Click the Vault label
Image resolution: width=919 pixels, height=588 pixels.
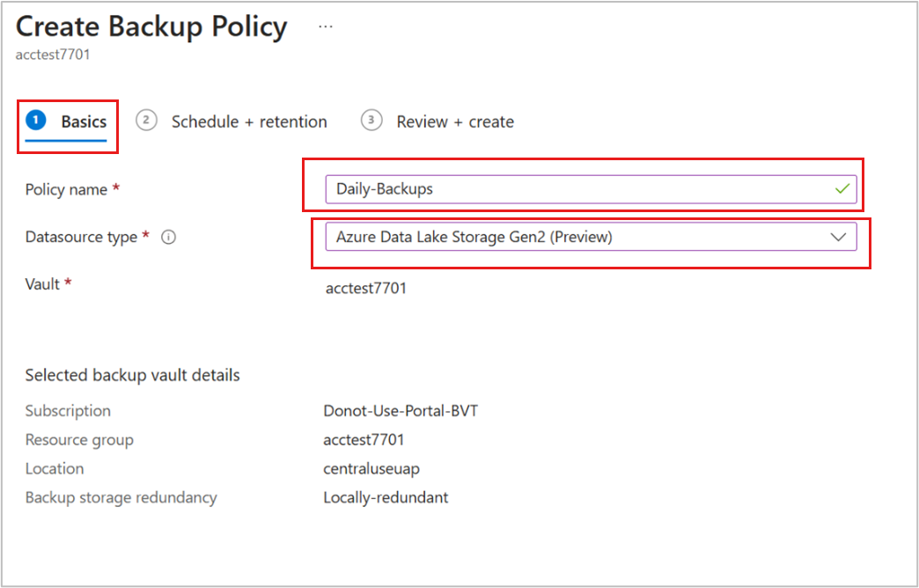[x=42, y=284]
